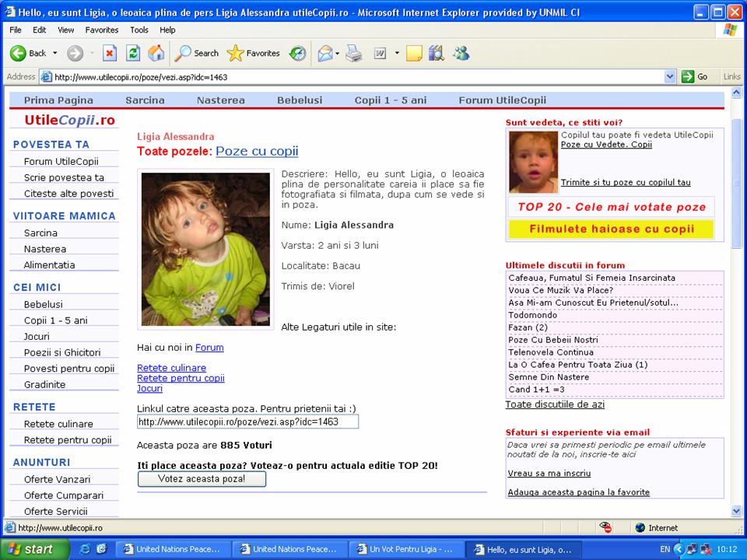The height and width of the screenshot is (560, 747).
Task: Click the Print icon
Action: pyautogui.click(x=353, y=53)
